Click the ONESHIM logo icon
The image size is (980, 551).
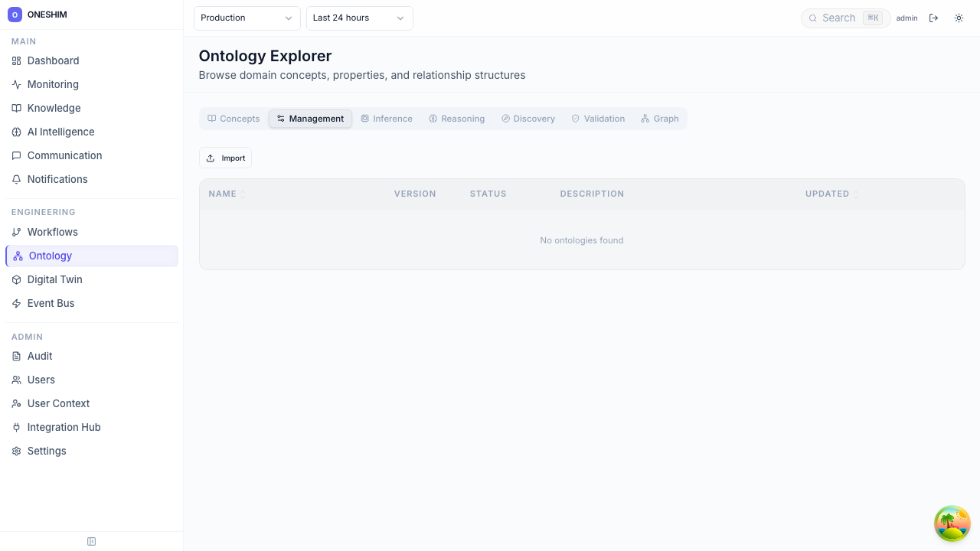pyautogui.click(x=15, y=15)
